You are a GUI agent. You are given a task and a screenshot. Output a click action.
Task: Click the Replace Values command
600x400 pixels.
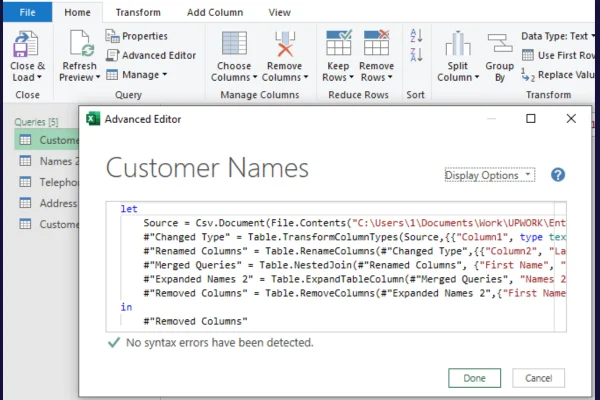point(559,75)
